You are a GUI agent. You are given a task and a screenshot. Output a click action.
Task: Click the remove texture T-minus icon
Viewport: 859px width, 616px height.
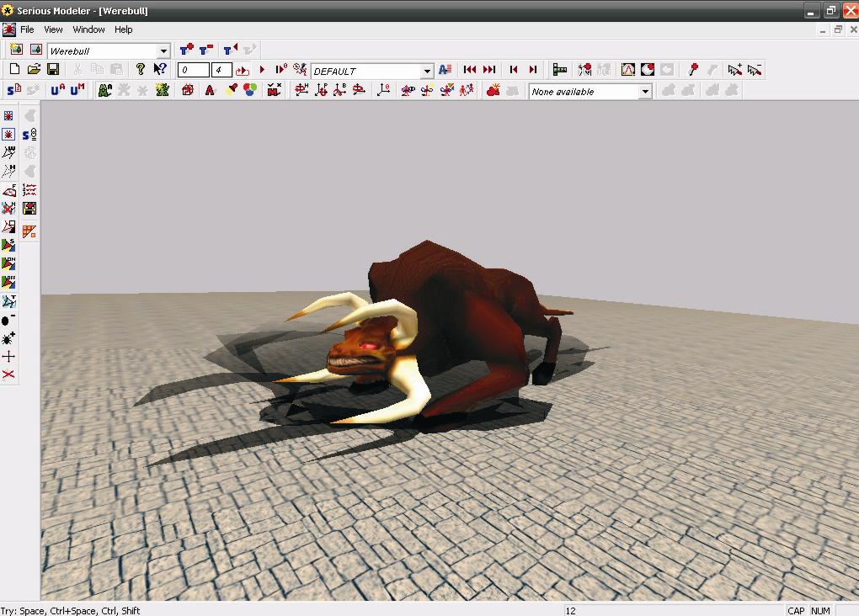[x=206, y=50]
